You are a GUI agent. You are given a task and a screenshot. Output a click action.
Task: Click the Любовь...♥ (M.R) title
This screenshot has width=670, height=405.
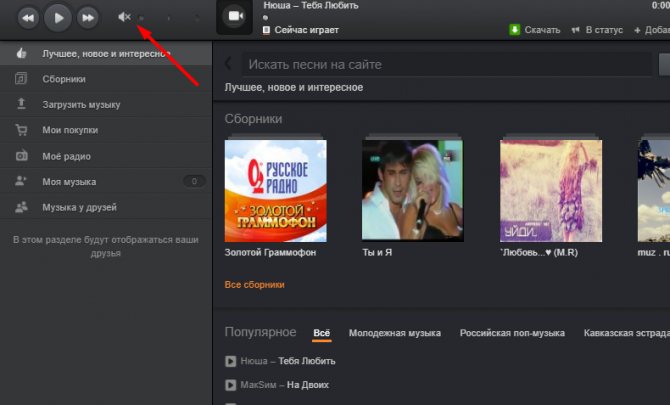[x=539, y=252]
